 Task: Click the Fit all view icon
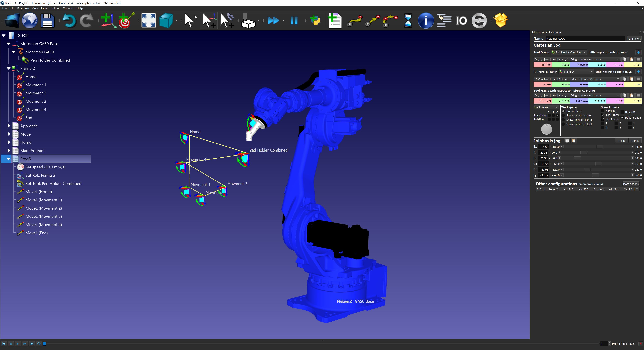click(x=148, y=20)
